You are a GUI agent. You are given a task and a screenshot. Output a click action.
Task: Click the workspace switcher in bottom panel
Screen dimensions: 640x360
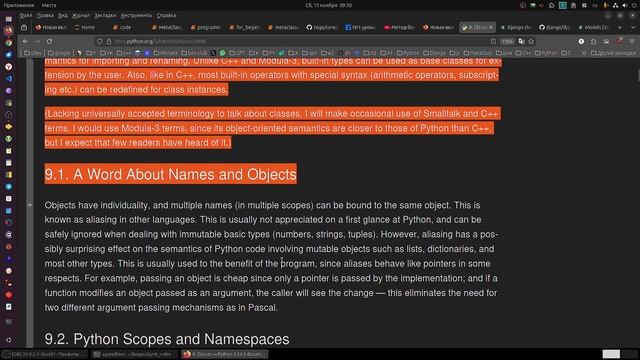click(x=620, y=354)
